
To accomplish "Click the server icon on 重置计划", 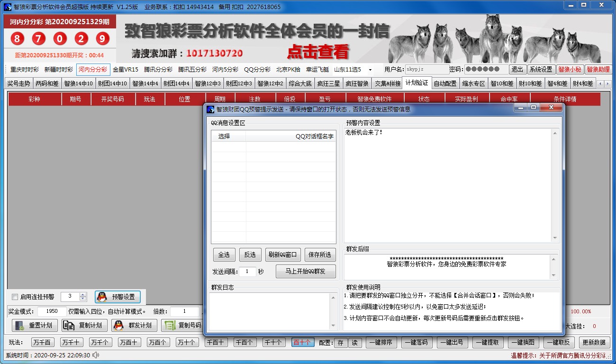I will pos(19,326).
